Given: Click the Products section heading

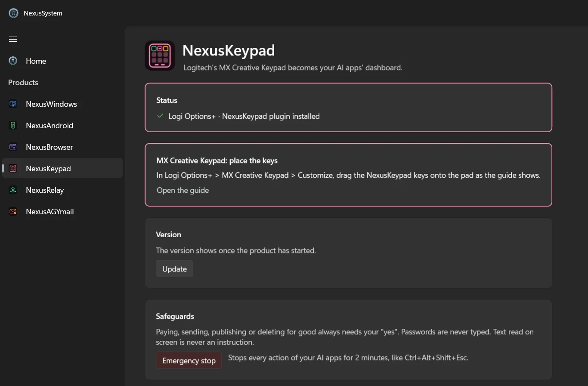Looking at the screenshot, I should tap(23, 82).
